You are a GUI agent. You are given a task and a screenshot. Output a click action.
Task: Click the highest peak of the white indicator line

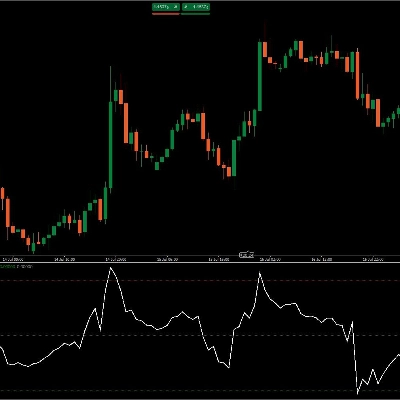[x=111, y=268]
